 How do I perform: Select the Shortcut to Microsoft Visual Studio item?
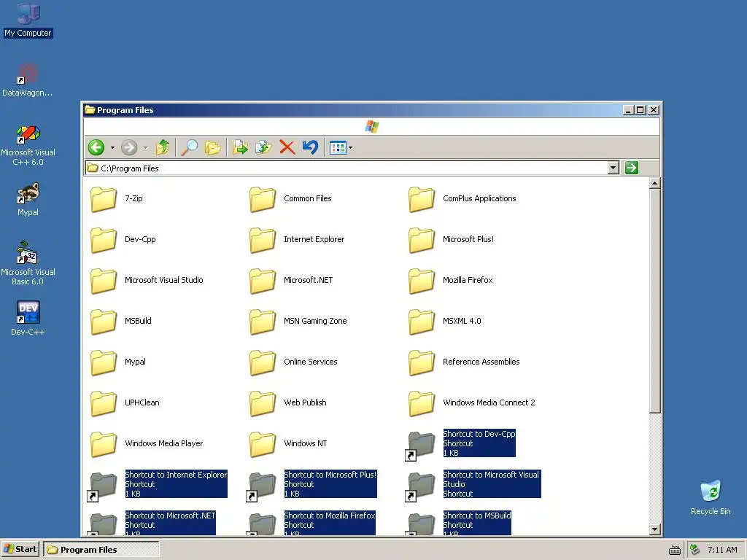coord(473,485)
